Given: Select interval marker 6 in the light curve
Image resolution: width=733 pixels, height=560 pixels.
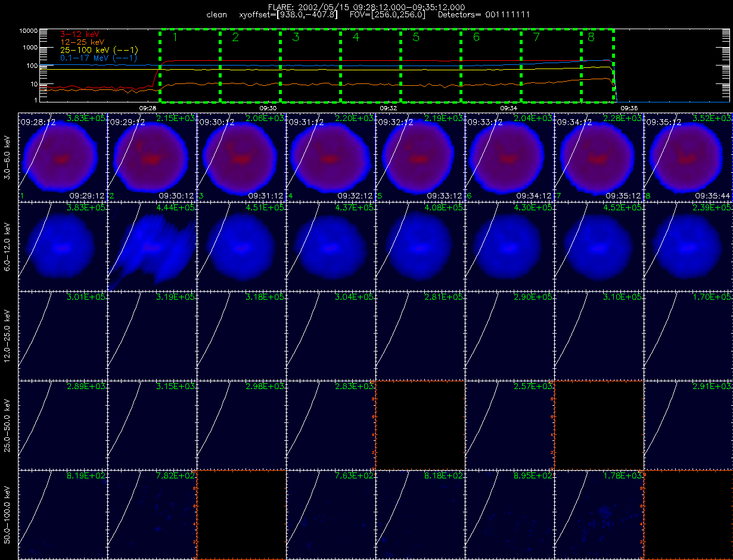Looking at the screenshot, I should [x=476, y=38].
